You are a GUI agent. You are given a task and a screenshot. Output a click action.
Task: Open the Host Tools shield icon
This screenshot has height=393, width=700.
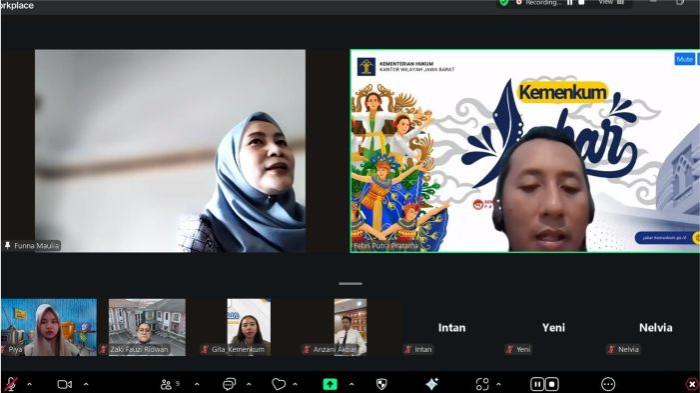click(382, 384)
